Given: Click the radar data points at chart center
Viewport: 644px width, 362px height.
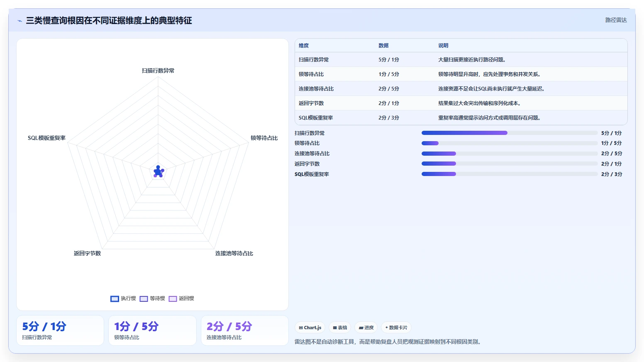Looking at the screenshot, I should [x=158, y=171].
